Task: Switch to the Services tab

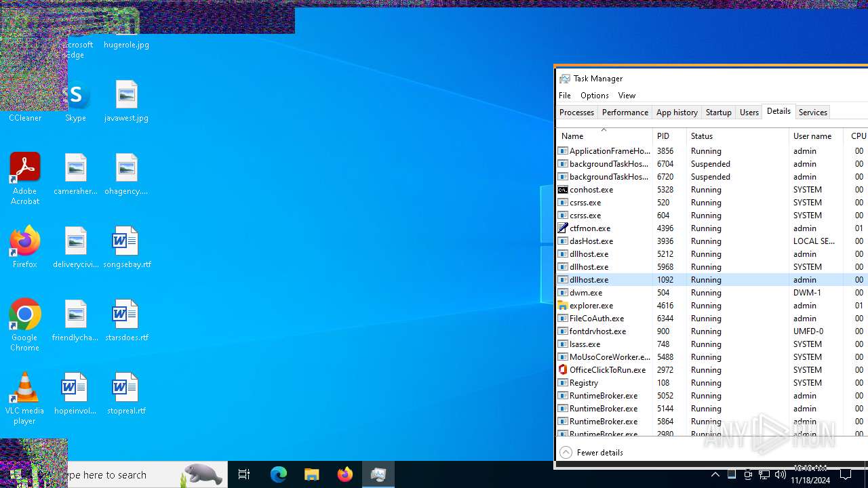Action: pyautogui.click(x=812, y=113)
